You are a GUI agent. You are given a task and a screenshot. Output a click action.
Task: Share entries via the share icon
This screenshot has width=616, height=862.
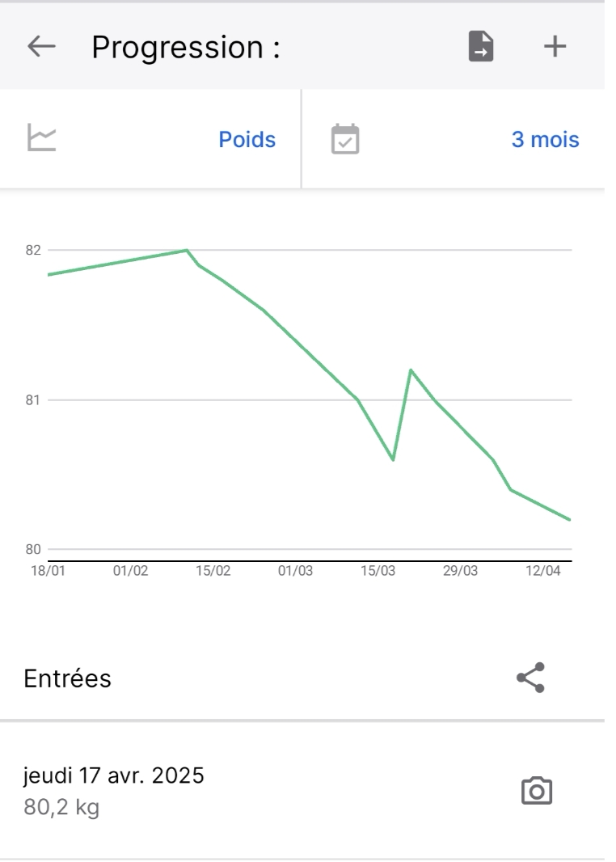pos(531,678)
